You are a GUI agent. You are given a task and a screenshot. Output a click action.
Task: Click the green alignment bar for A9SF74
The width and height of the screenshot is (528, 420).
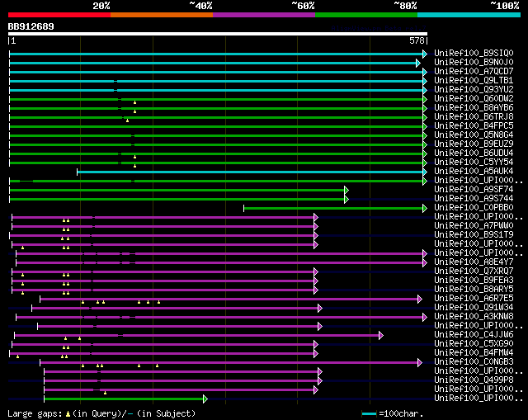(177, 191)
